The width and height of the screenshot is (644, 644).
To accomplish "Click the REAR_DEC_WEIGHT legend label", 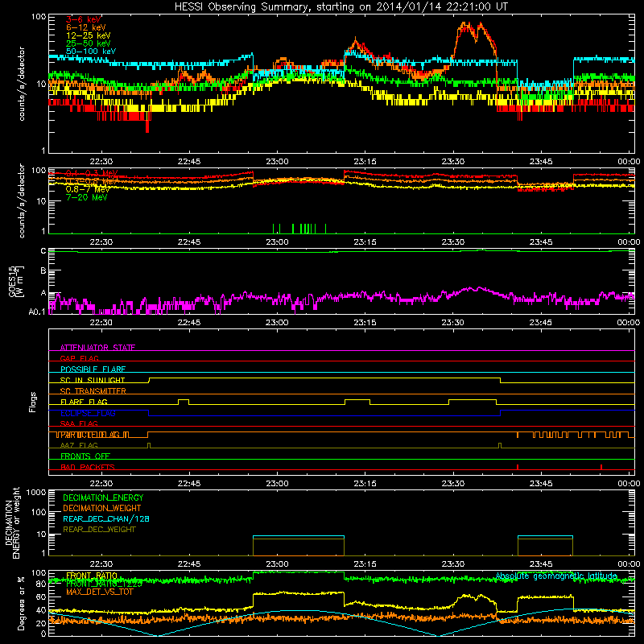I will (x=99, y=530).
